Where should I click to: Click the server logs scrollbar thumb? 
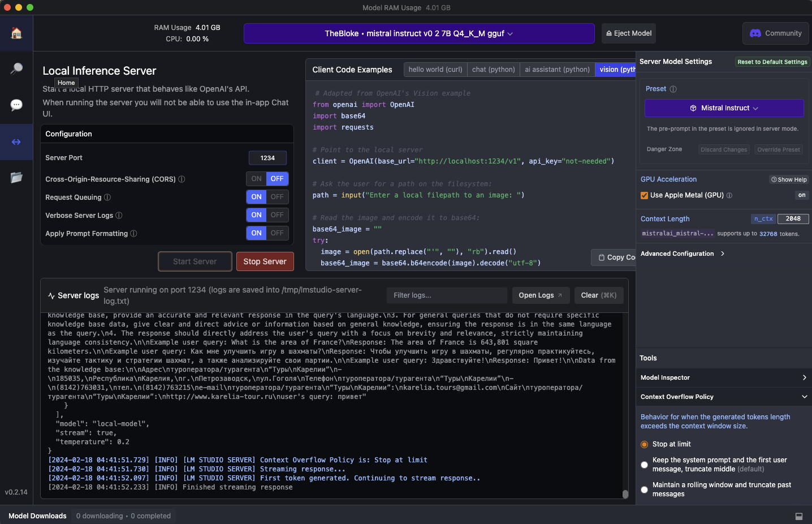point(625,494)
